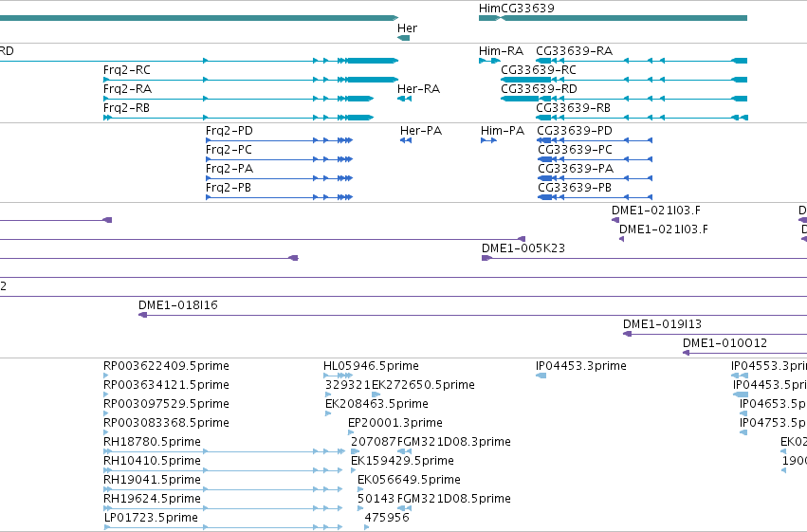The image size is (807, 532).
Task: Open the Frq2-RC transcript label
Action: pos(127,70)
